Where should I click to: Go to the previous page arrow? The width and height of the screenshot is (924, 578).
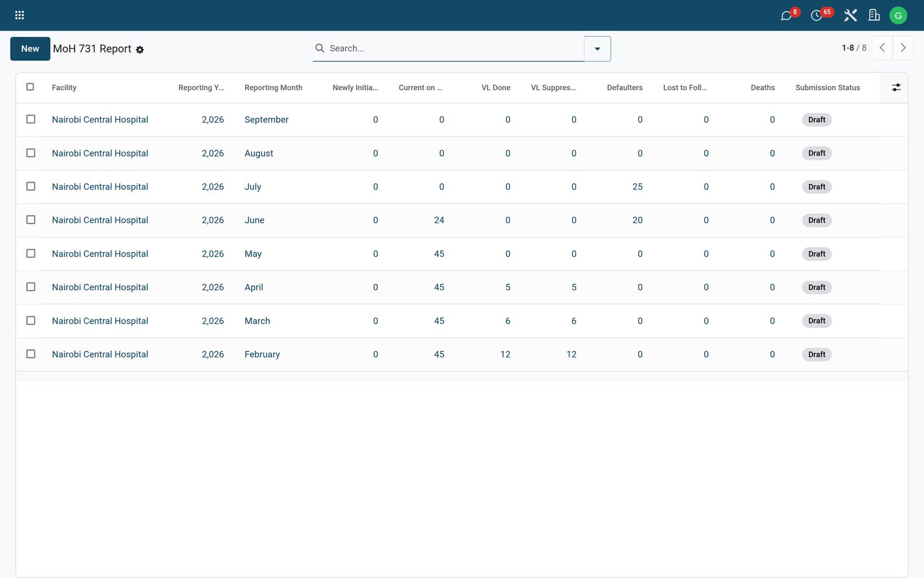(882, 48)
